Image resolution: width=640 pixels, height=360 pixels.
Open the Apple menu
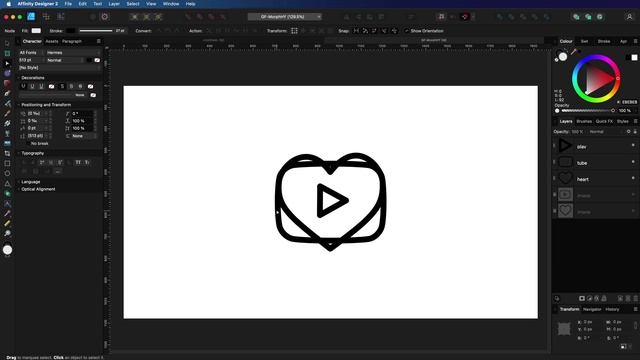pyautogui.click(x=8, y=4)
